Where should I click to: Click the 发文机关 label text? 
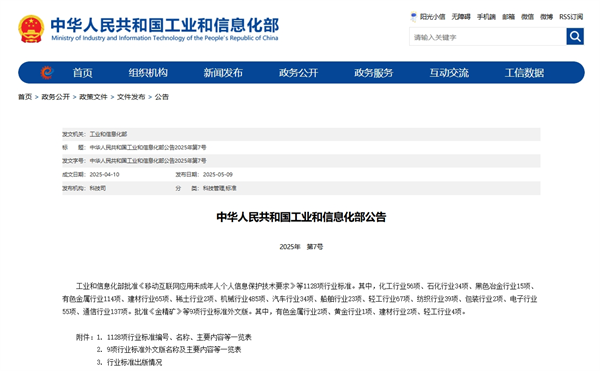point(74,134)
